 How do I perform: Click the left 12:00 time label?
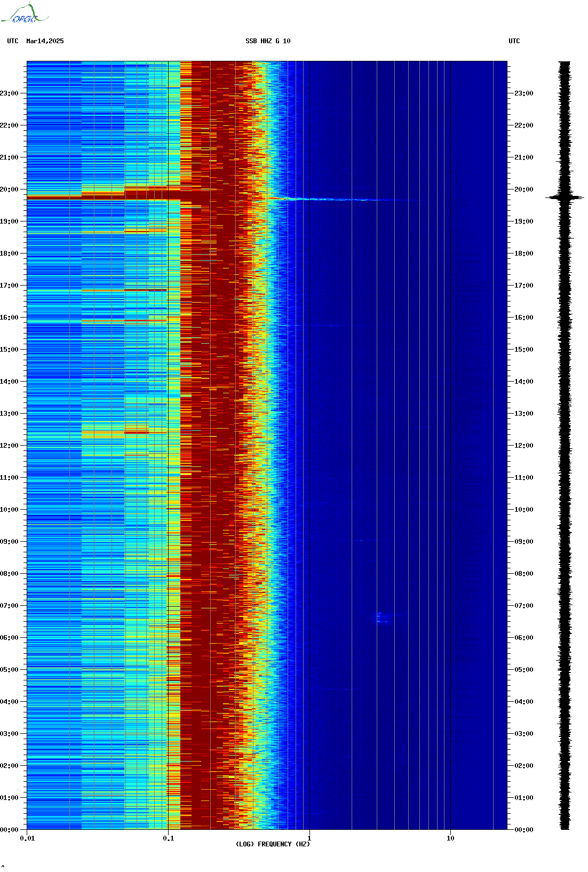click(9, 446)
